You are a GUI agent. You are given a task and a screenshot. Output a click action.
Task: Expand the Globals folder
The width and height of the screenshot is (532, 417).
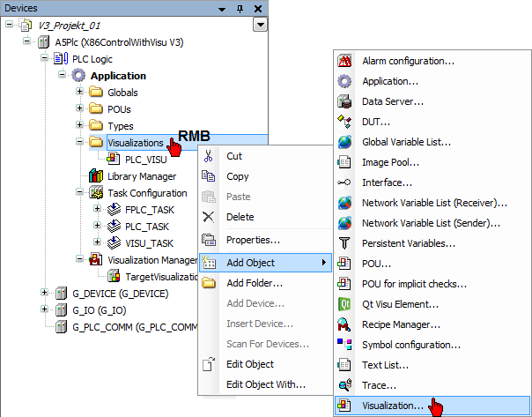click(x=79, y=92)
